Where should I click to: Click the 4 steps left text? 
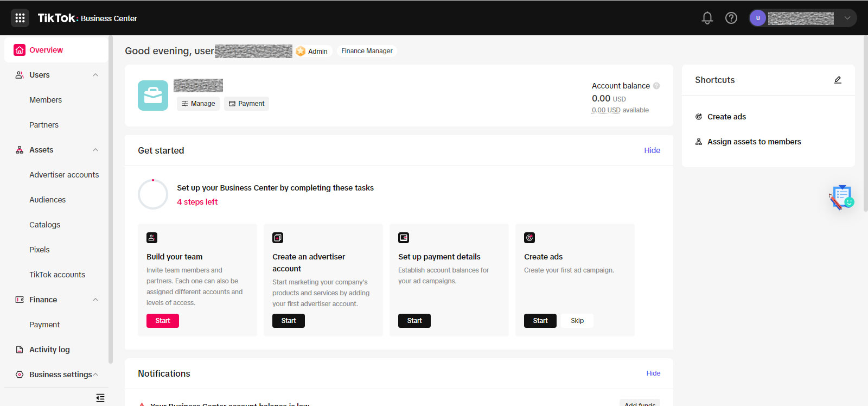197,202
